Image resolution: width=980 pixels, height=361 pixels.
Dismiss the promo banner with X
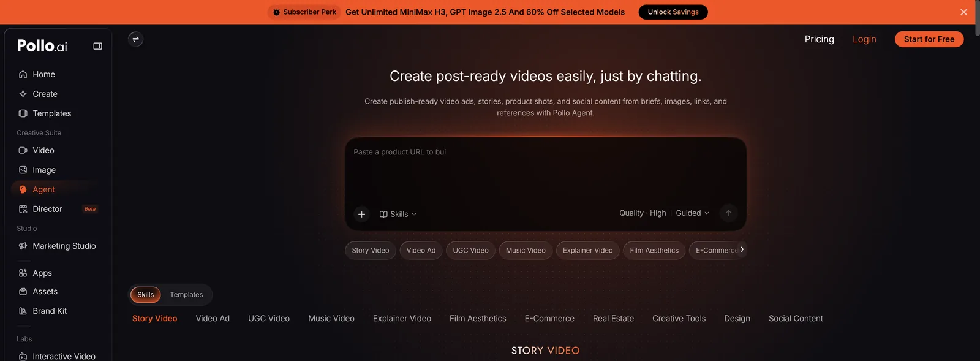point(963,12)
